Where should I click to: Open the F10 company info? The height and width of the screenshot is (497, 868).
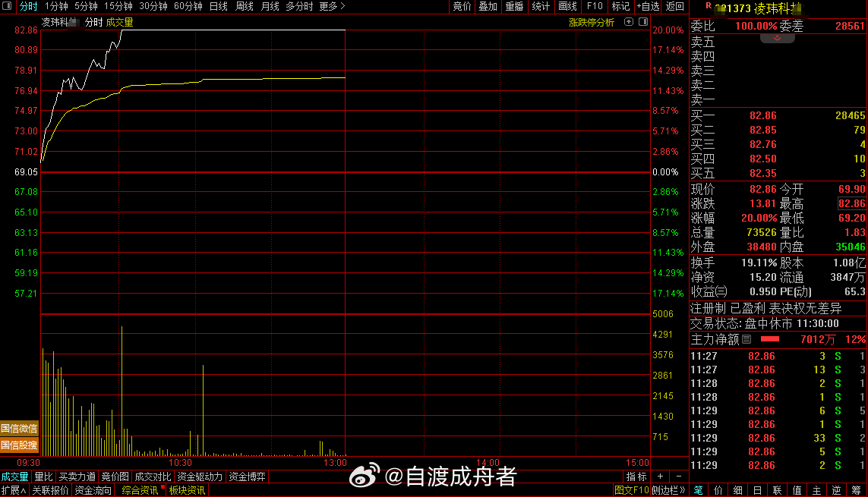595,6
